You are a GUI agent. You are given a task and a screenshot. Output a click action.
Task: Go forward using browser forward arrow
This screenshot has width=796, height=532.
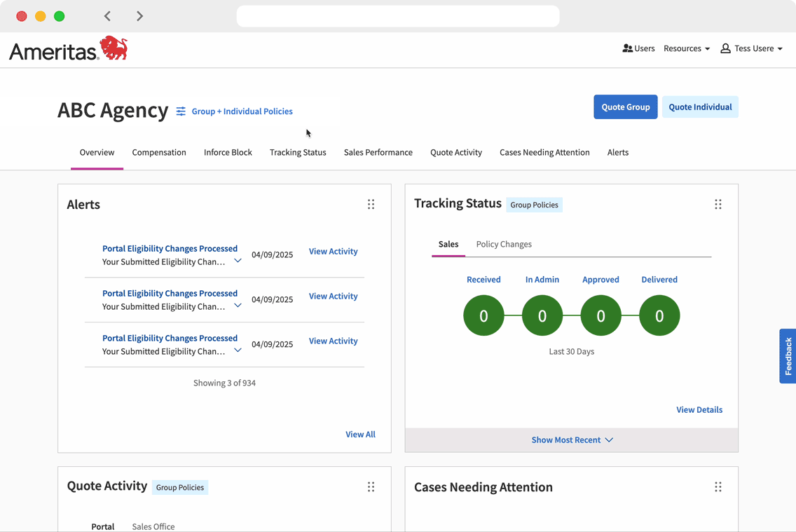(139, 16)
